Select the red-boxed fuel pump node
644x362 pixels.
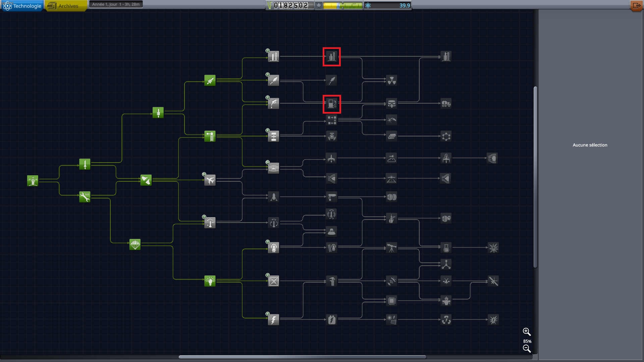coord(332,104)
